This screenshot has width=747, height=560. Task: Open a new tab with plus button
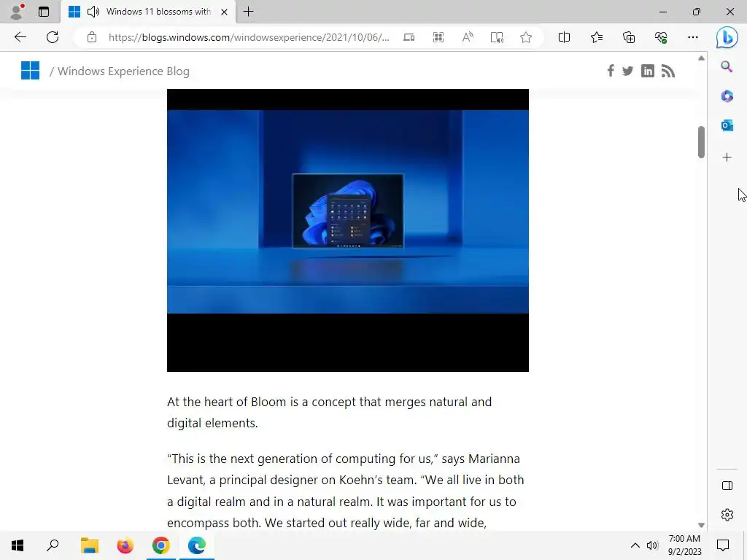coord(248,12)
